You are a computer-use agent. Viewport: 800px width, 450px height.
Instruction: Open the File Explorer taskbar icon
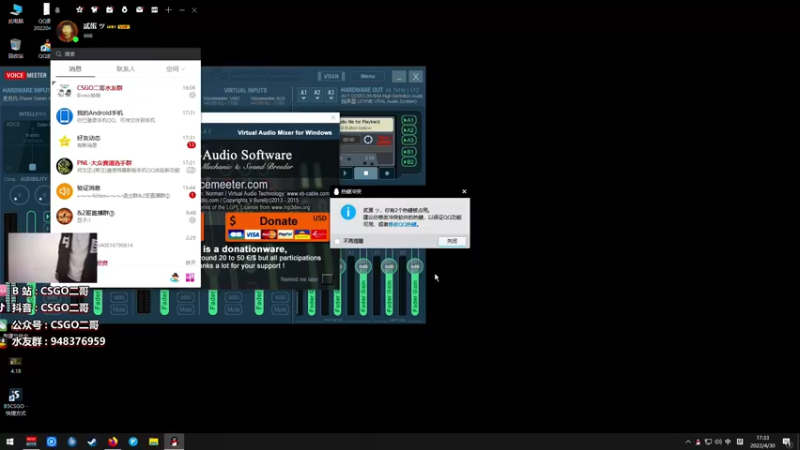[x=154, y=442]
